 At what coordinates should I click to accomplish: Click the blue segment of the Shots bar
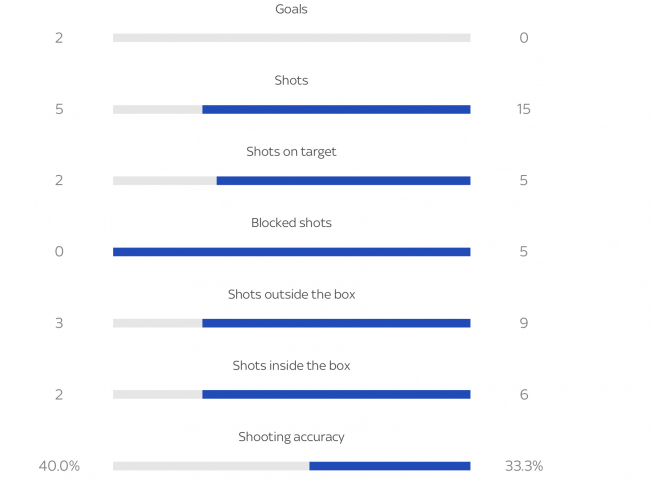pyautogui.click(x=336, y=110)
